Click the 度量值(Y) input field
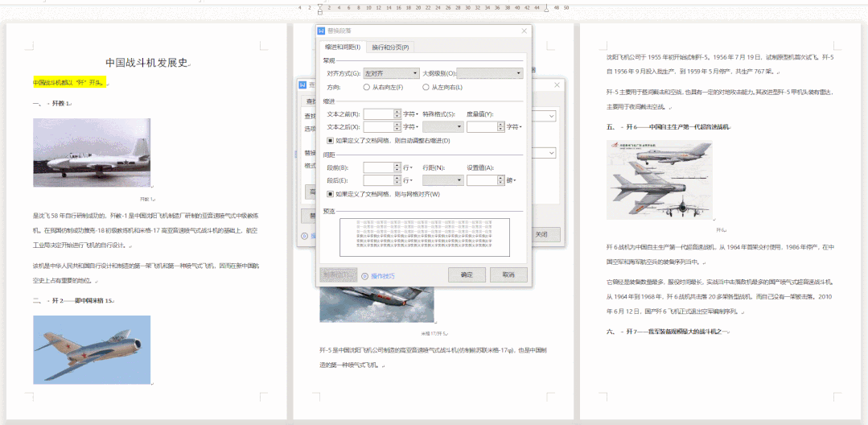The height and width of the screenshot is (425, 868). (x=482, y=127)
